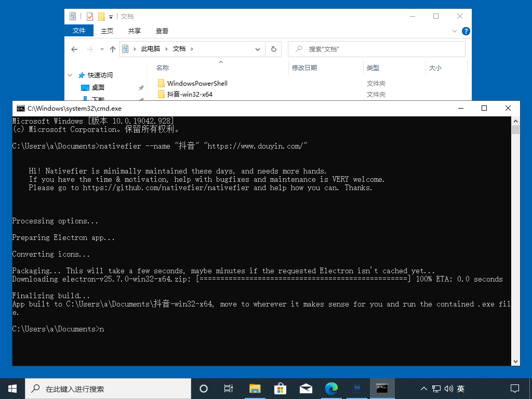The width and height of the screenshot is (532, 399).
Task: Open the notification center icon
Action: coord(515,389)
